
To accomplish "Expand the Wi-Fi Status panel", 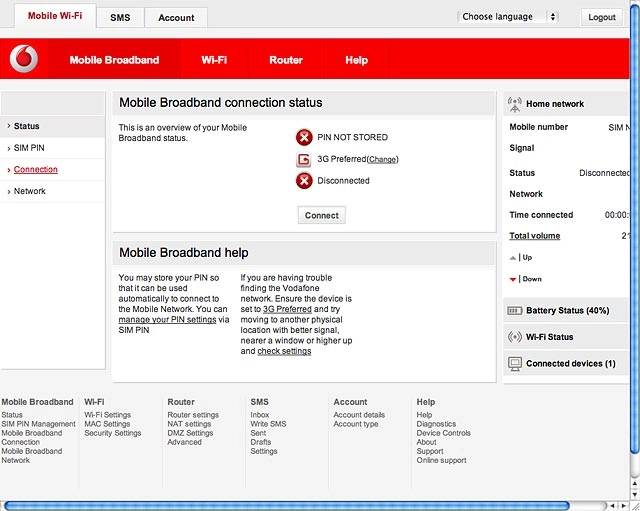I will tap(566, 337).
